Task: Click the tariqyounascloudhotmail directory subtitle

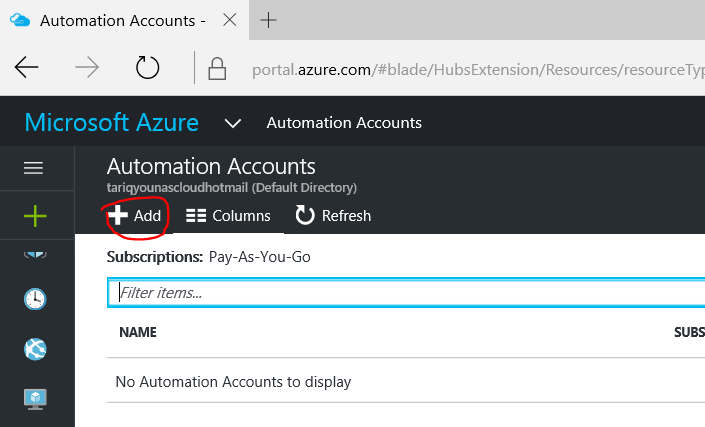Action: tap(232, 187)
